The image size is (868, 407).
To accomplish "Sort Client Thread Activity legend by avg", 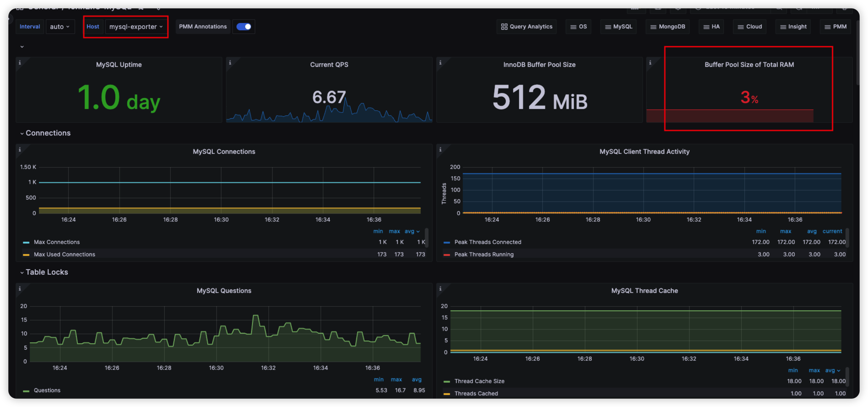I will coord(812,231).
